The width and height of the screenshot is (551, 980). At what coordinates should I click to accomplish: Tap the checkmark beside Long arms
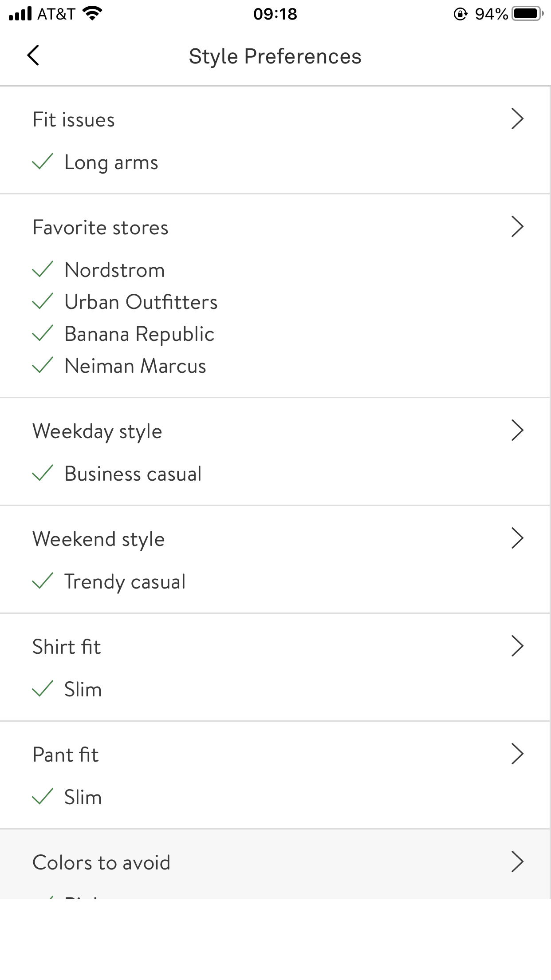point(43,162)
